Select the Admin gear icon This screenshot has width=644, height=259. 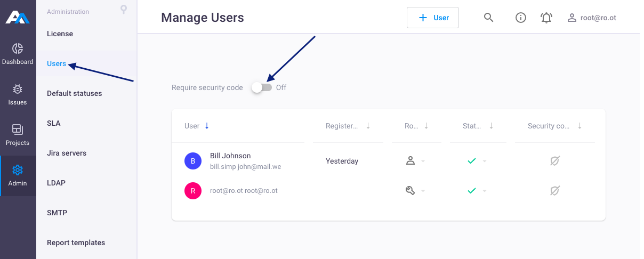[18, 170]
